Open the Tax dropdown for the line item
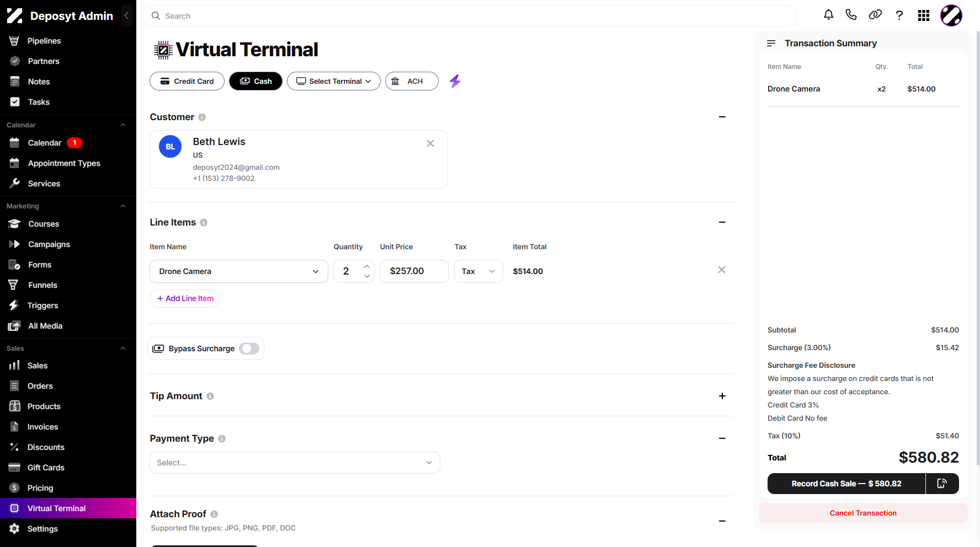Screen dimensions: 980x547 [x=478, y=271]
